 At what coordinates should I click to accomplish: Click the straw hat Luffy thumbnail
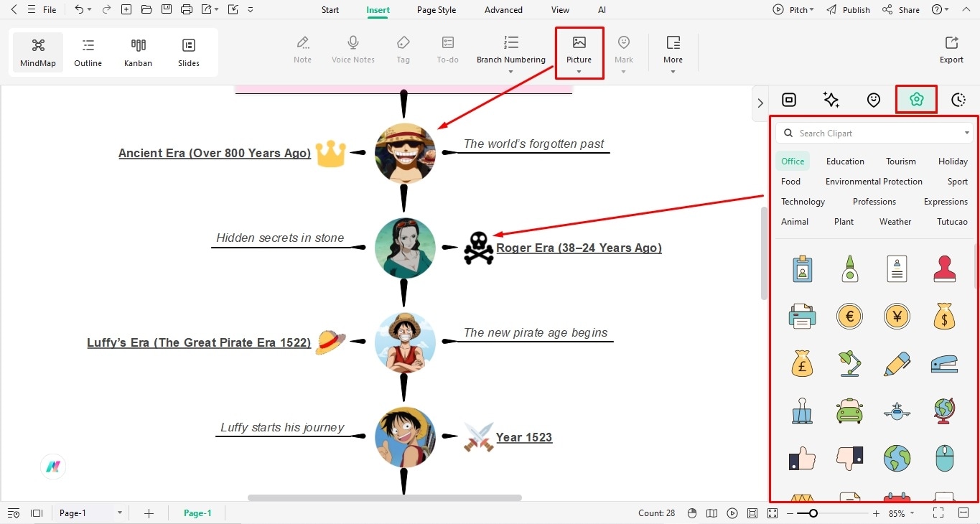pos(405,342)
